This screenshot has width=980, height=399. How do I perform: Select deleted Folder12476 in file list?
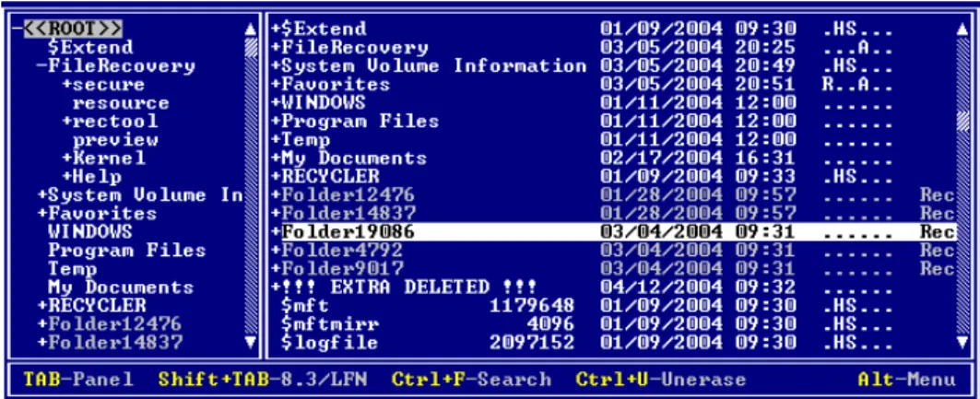tap(612, 195)
